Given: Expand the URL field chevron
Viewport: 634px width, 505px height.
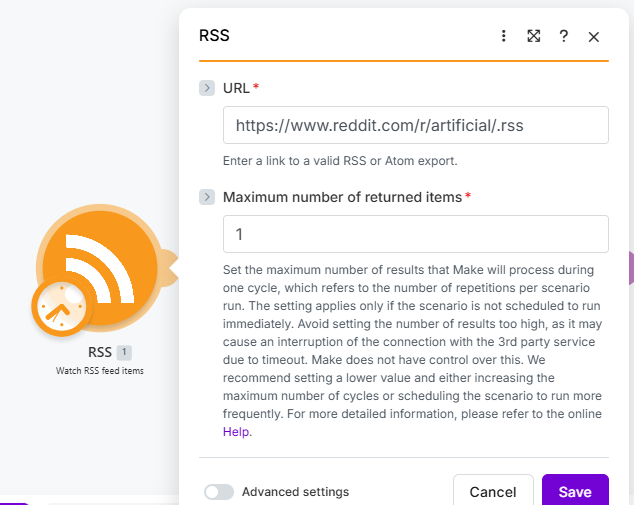Looking at the screenshot, I should click(x=207, y=88).
